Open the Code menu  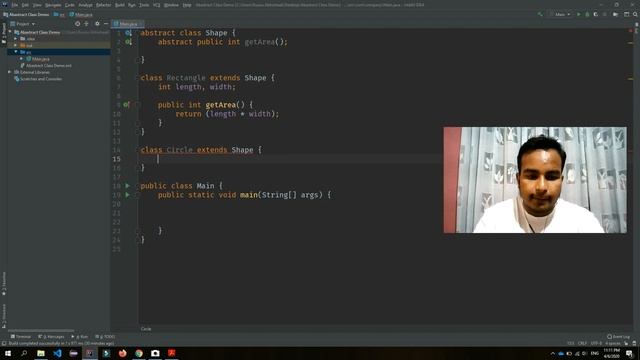point(70,5)
